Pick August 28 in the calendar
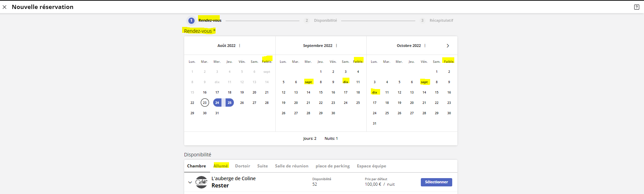This screenshot has height=194, width=644. [x=267, y=103]
